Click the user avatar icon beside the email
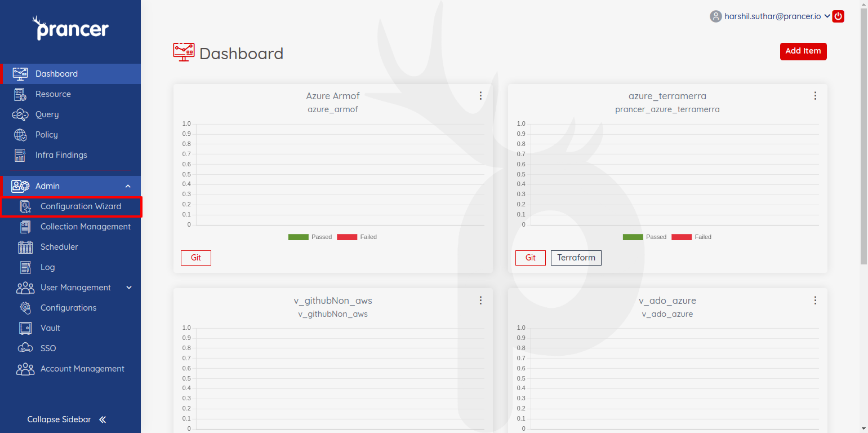The image size is (868, 433). [x=716, y=16]
